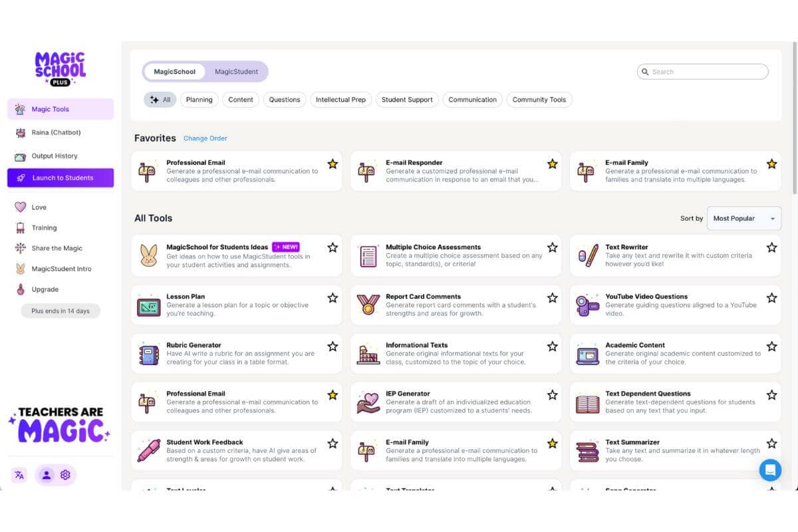Viewport: 798px width, 532px height.
Task: Open Magic Tools in sidebar
Action: click(x=61, y=109)
